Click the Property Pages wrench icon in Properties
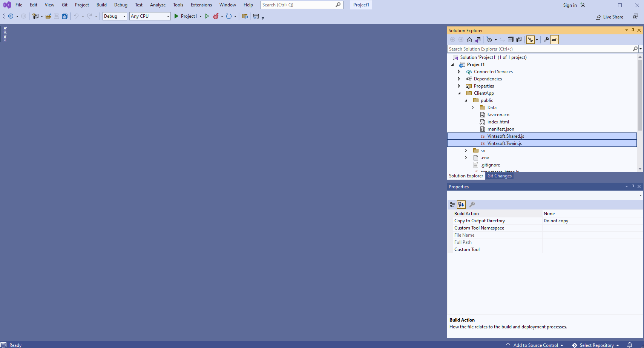Image resolution: width=644 pixels, height=348 pixels. pos(472,205)
